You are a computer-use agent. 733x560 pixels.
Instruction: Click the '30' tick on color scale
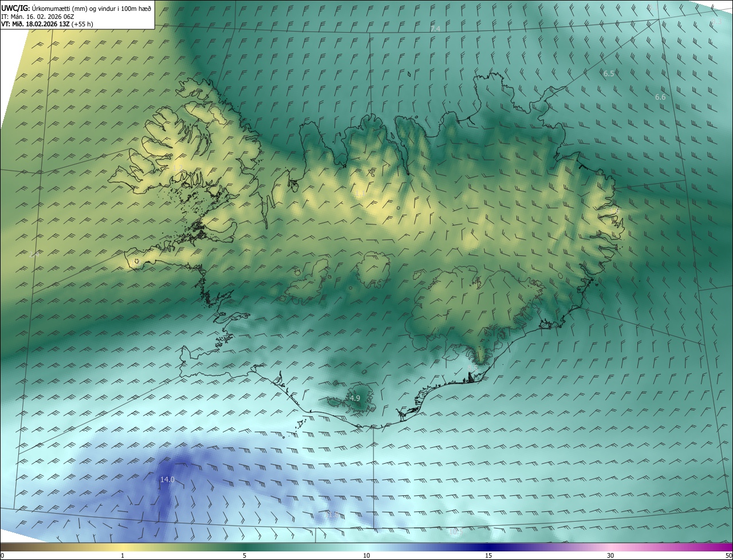coord(610,555)
